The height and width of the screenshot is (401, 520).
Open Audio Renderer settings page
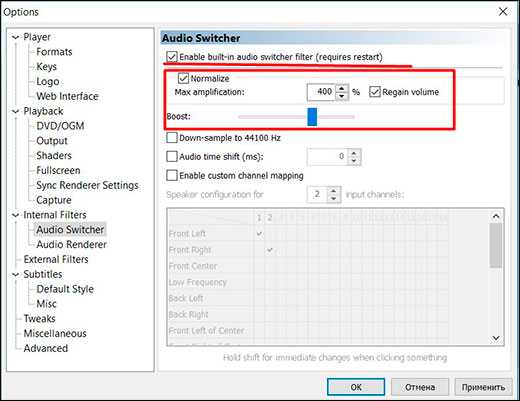click(72, 244)
